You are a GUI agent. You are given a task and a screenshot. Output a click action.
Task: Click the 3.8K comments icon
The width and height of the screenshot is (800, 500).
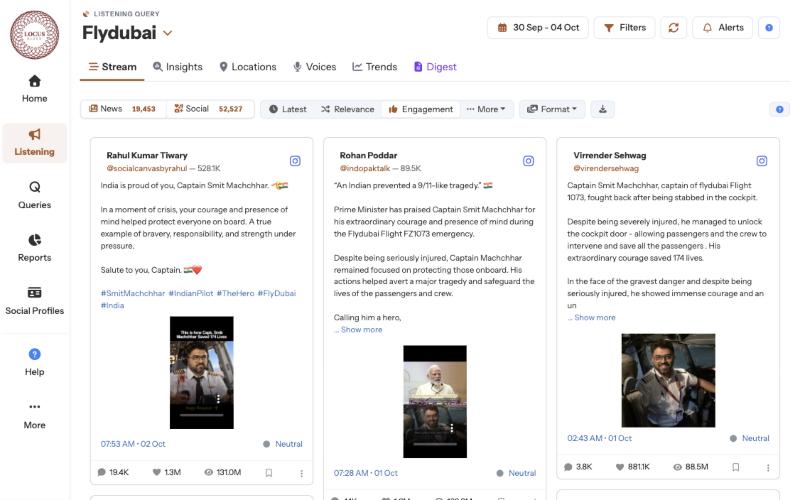point(568,467)
